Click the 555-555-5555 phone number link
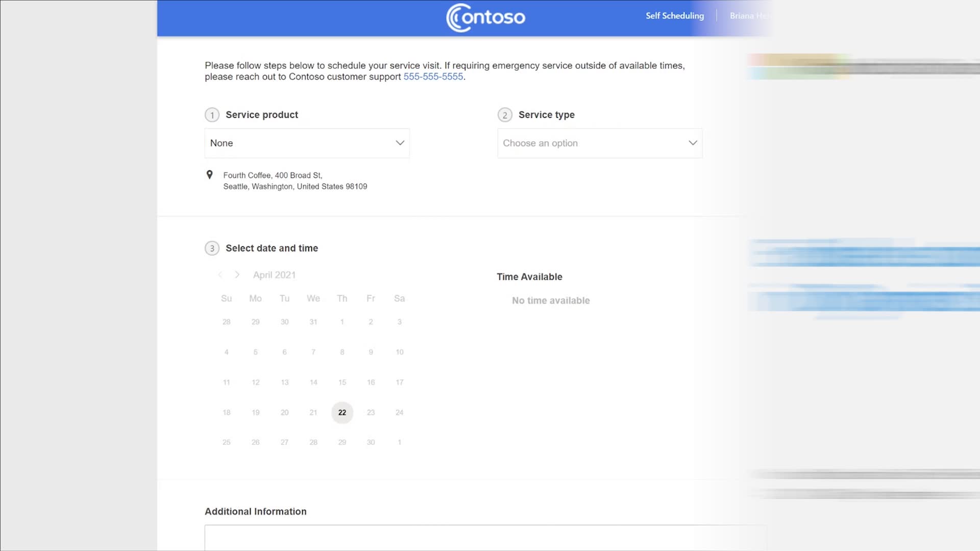980x551 pixels. pos(433,76)
